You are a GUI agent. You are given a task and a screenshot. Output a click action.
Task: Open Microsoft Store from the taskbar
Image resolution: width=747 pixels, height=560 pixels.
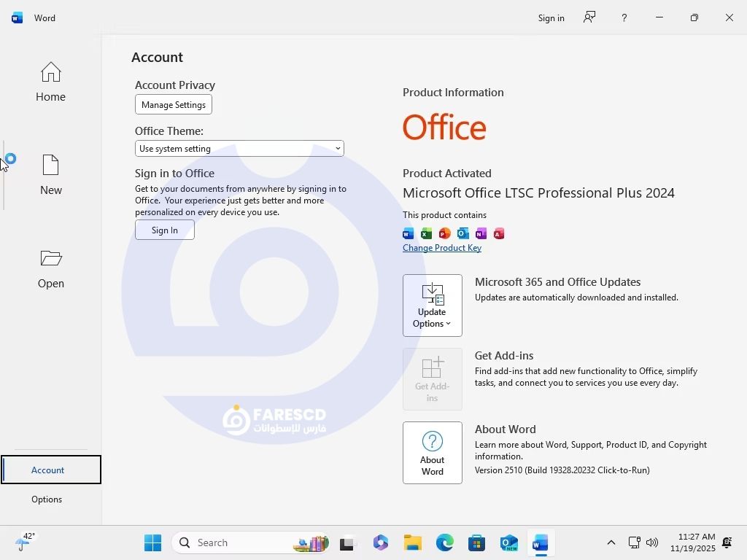tap(477, 542)
